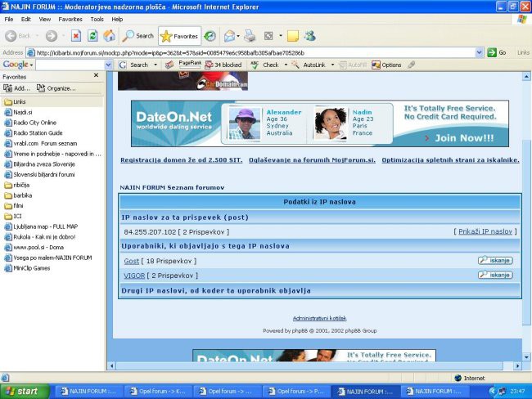Click the yellow note toolbar icon
The image size is (532, 399).
pos(293,36)
